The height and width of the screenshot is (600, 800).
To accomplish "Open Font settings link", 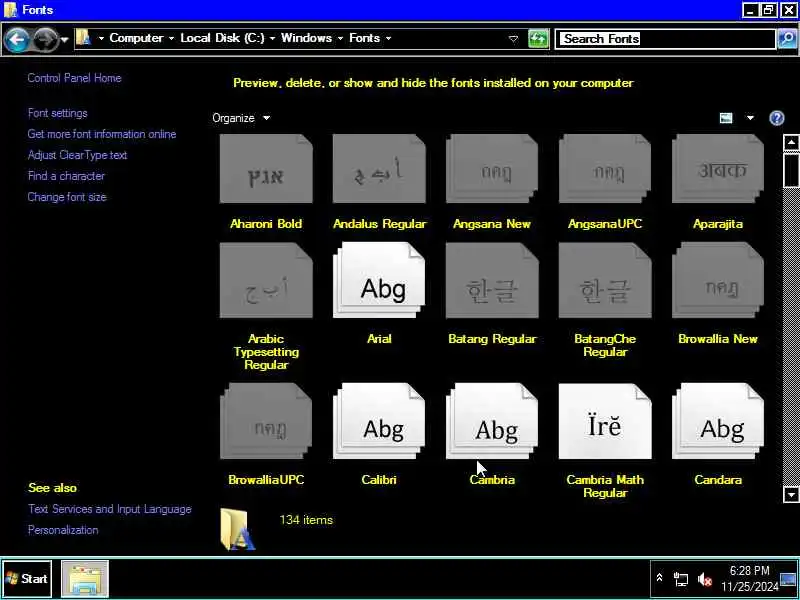I will (58, 113).
